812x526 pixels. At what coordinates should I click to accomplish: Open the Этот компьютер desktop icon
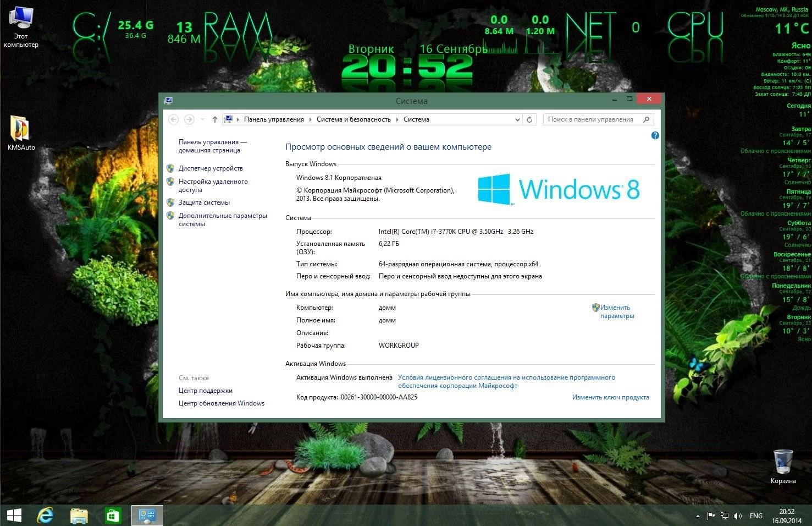tap(21, 28)
